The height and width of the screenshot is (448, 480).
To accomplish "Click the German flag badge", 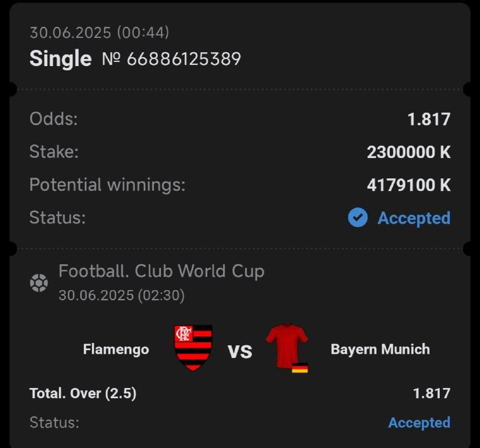I will coord(299,368).
